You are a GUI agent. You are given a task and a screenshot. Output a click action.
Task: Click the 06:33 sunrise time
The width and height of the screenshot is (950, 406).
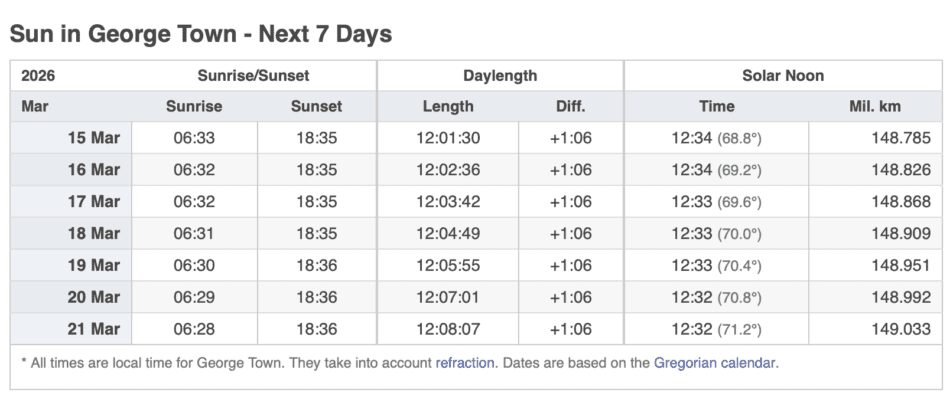coord(194,138)
